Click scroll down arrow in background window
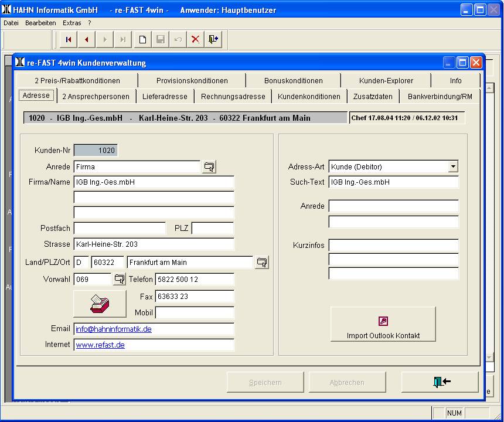The image size is (504, 422). click(x=489, y=358)
